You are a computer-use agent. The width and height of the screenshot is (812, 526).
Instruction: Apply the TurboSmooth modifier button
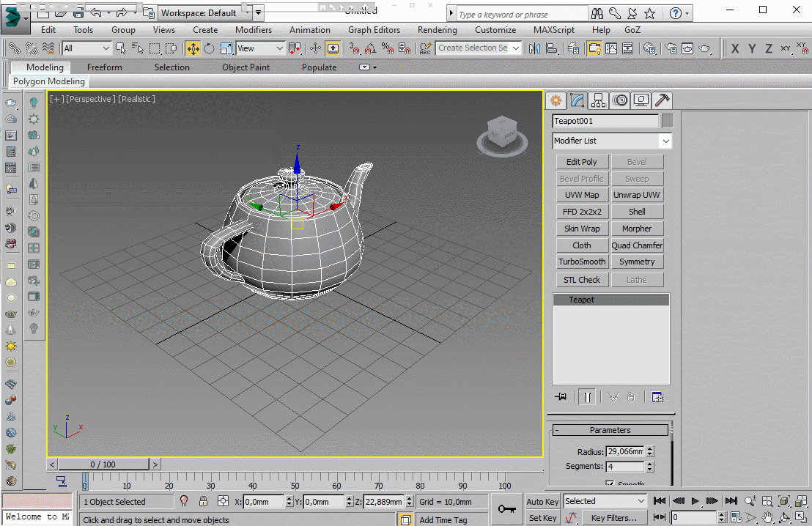582,262
